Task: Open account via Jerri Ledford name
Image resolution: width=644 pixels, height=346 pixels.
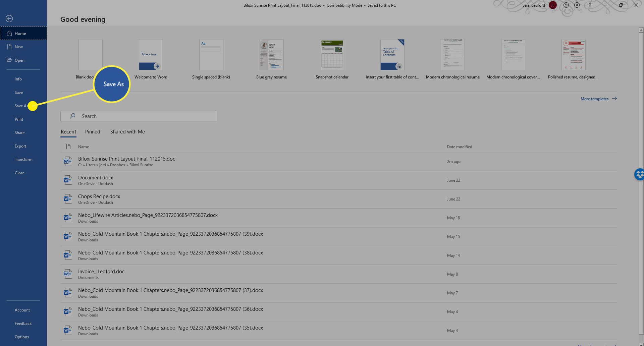Action: (x=534, y=5)
